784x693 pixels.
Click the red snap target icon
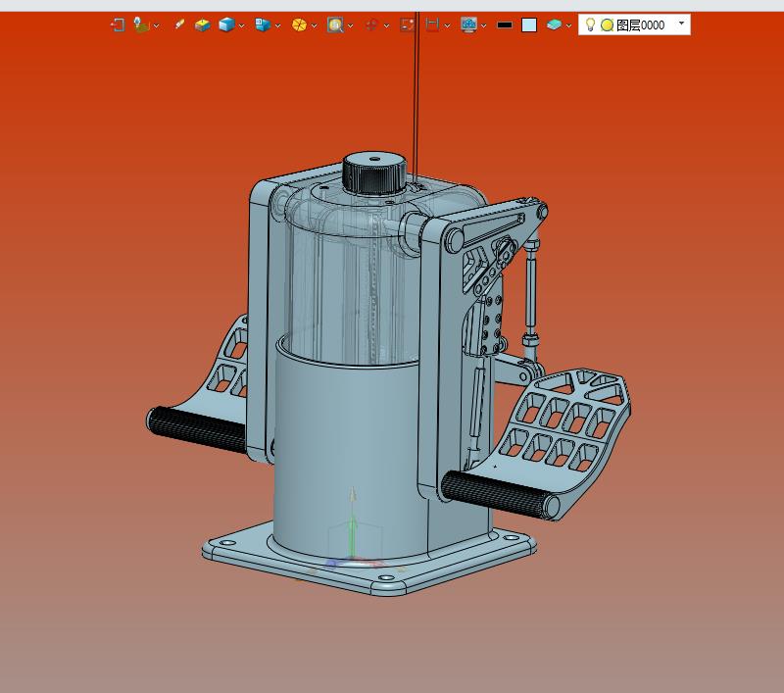tap(371, 25)
